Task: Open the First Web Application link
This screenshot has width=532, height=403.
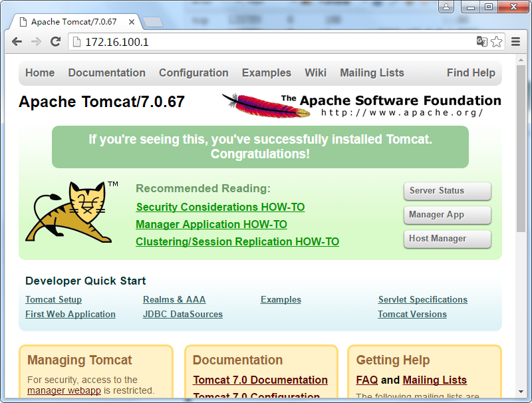Action: click(x=70, y=314)
